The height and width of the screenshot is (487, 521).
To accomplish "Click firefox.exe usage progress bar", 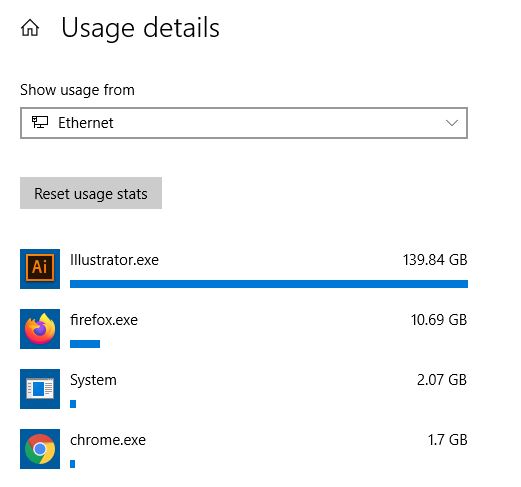I will (85, 344).
